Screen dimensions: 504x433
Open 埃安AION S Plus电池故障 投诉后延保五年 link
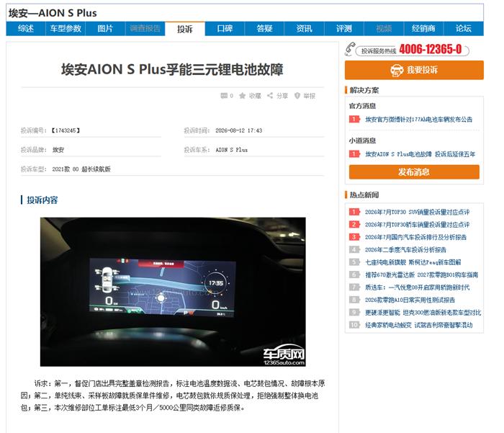click(420, 154)
